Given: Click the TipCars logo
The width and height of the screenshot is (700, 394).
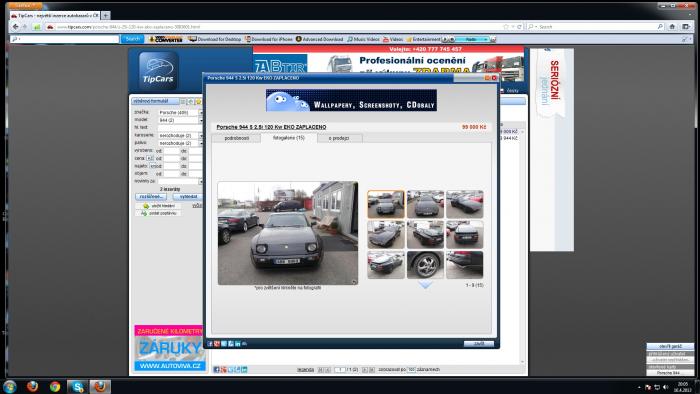Looking at the screenshot, I should (x=158, y=71).
